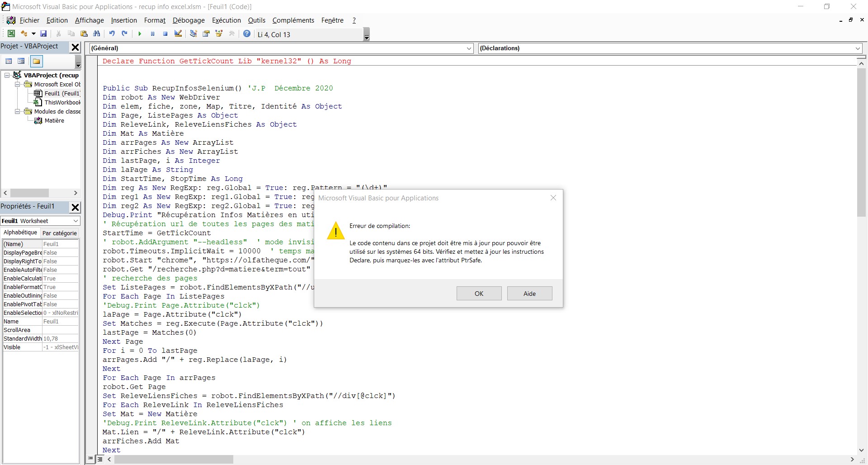Click the code window vertical scrollbar thumb
The image size is (868, 465).
click(861, 143)
